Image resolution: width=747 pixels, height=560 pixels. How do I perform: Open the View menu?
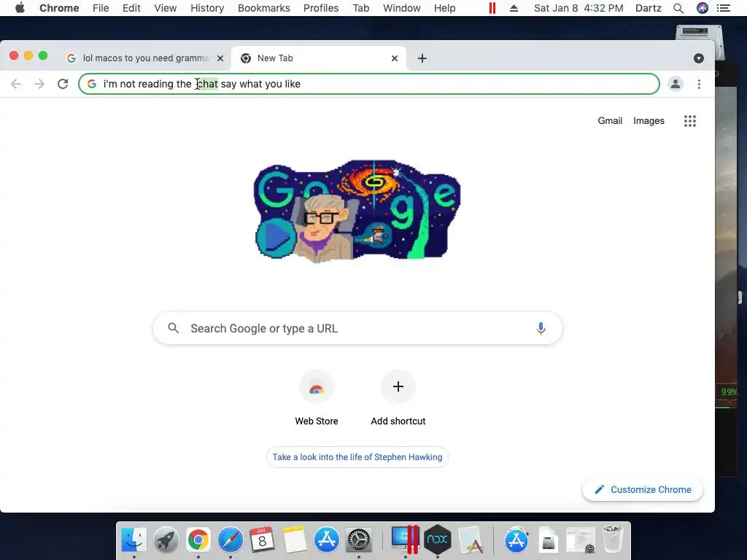(166, 8)
